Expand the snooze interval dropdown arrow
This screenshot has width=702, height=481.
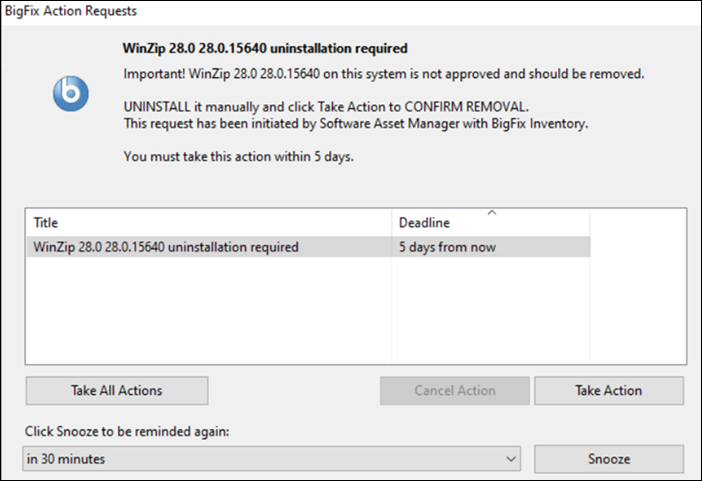[511, 459]
